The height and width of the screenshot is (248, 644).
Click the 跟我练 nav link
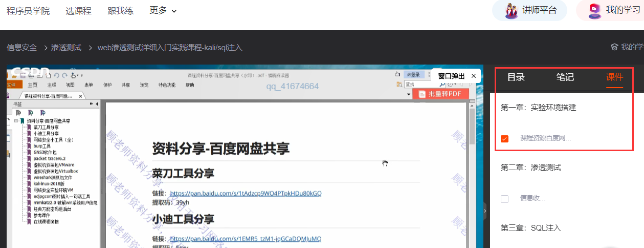pyautogui.click(x=120, y=11)
